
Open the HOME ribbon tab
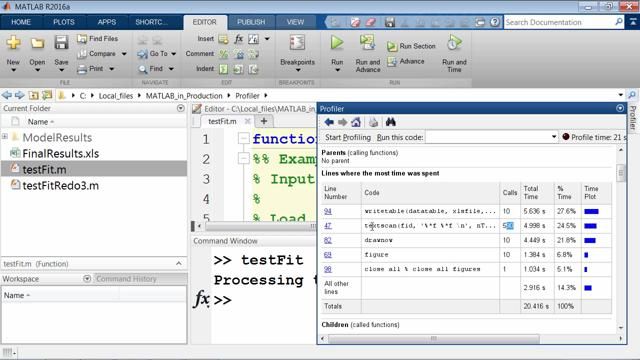pos(21,22)
